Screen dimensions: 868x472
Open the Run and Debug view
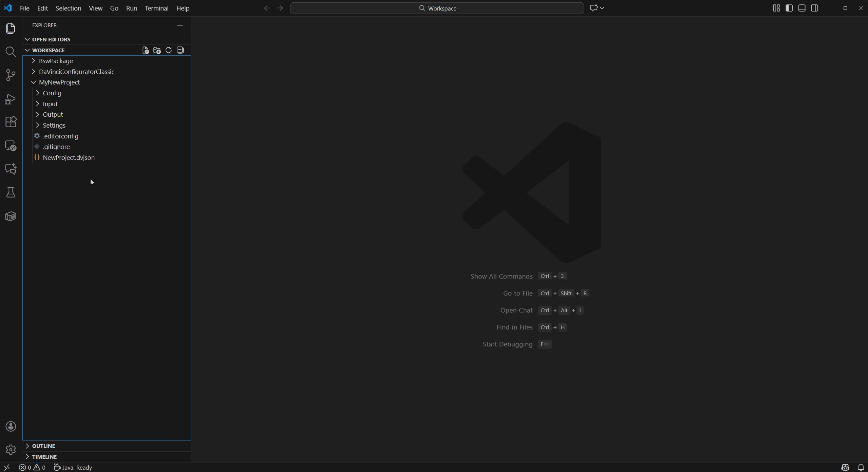point(11,99)
